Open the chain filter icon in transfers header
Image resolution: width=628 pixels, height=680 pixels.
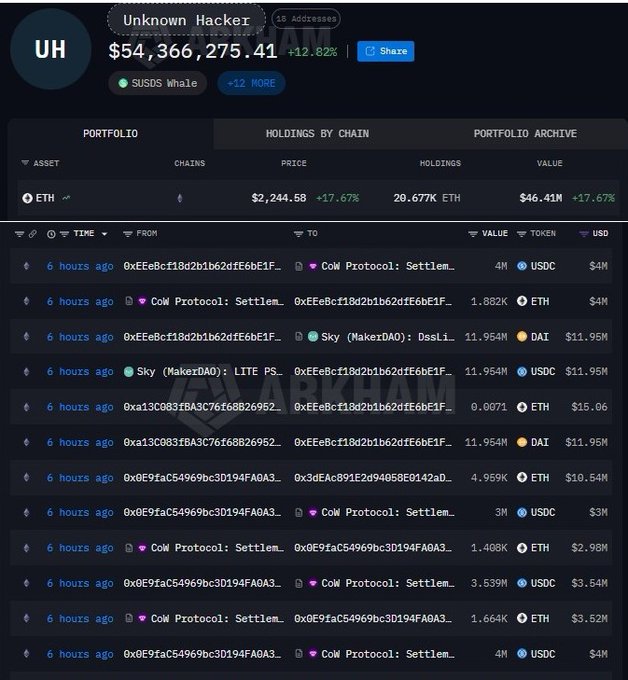[x=19, y=234]
